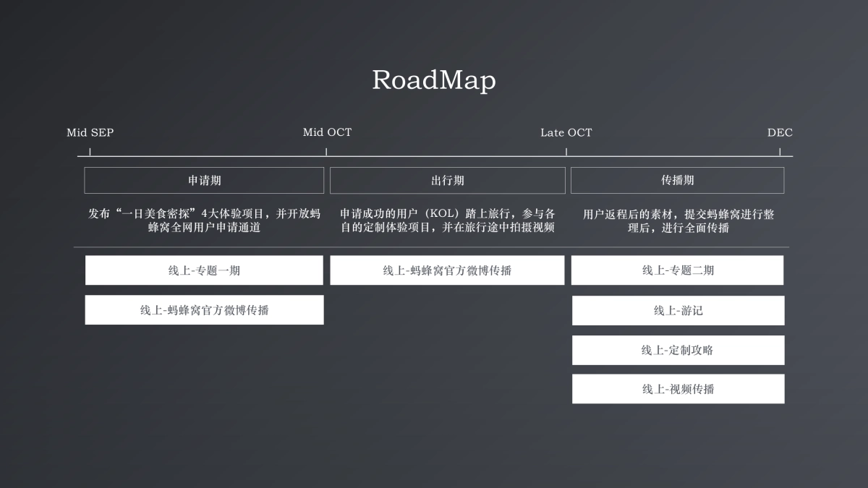Select the 线上-专题一期 box

pos(204,270)
